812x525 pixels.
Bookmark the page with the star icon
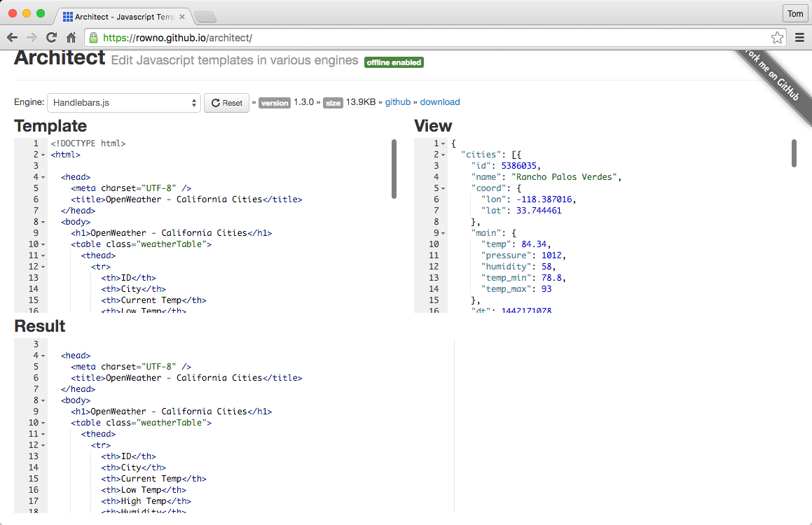[x=778, y=38]
